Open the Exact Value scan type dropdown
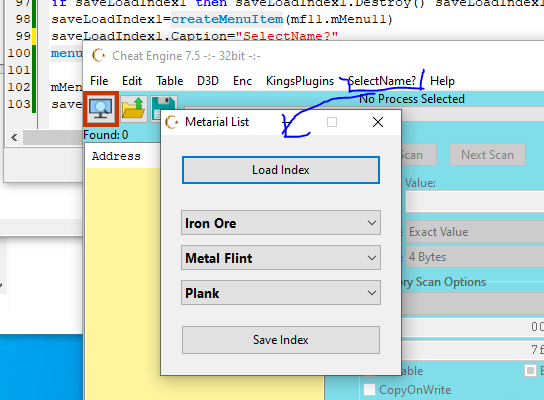The image size is (544, 400). pos(475,231)
